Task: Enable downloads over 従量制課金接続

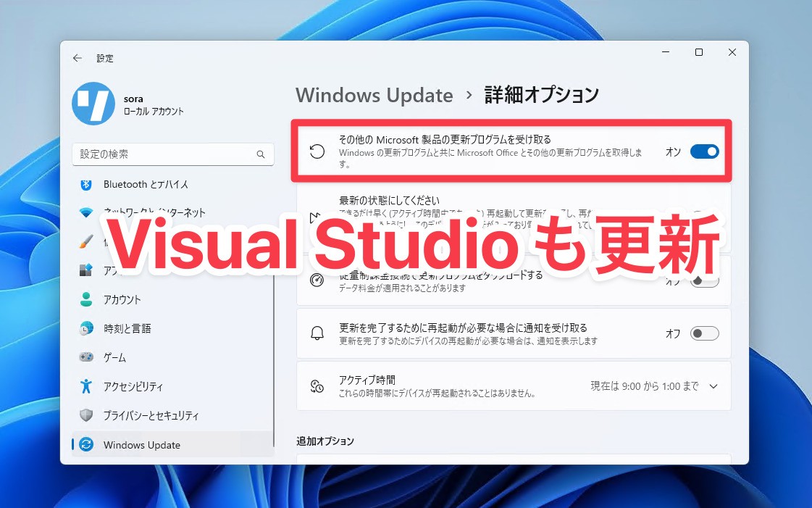Action: 703,280
